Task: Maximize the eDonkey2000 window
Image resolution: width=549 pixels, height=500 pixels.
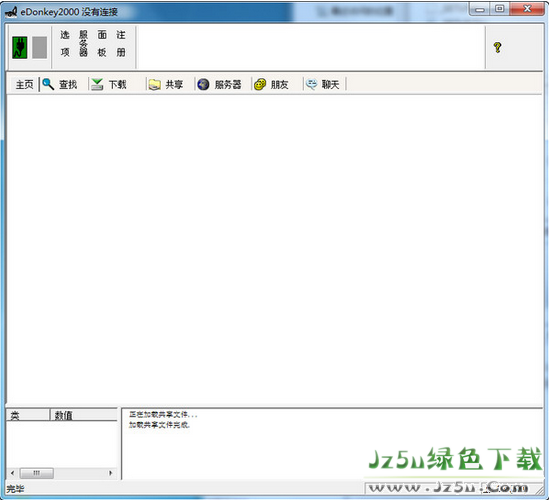Action: (500, 9)
